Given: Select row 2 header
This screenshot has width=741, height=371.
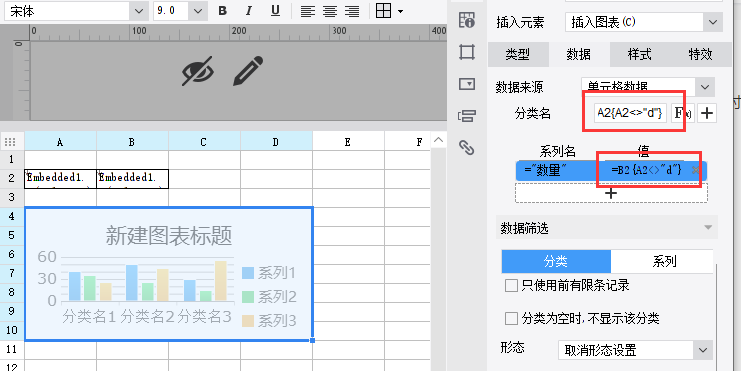Looking at the screenshot, I should point(12,179).
